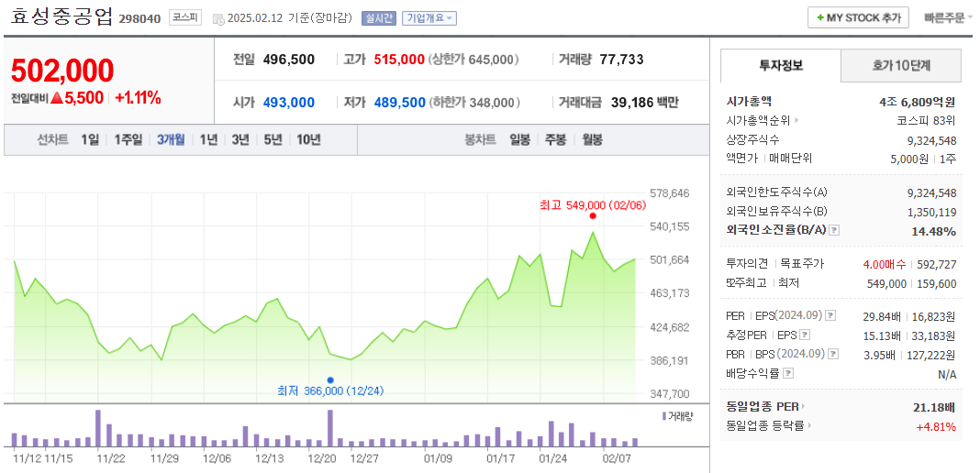This screenshot has width=980, height=473.
Task: Click the 효성중공업 stock title
Action: pyautogui.click(x=61, y=16)
